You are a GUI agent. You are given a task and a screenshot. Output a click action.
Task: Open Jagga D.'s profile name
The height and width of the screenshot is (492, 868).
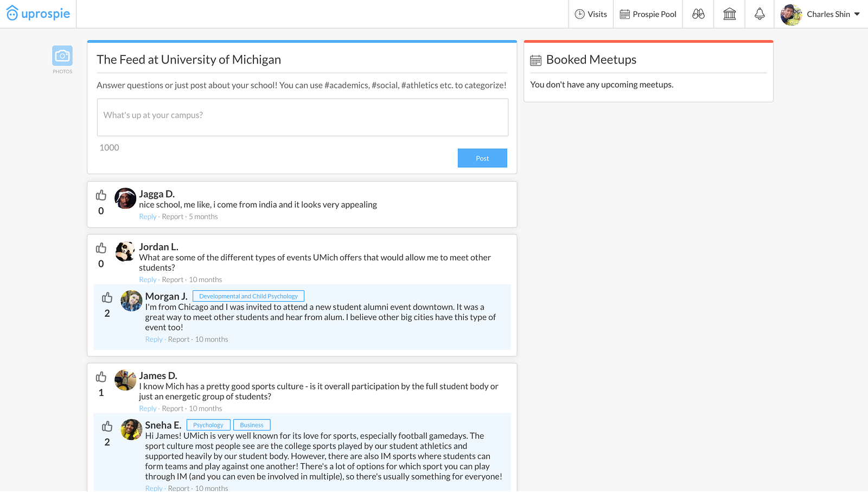coord(157,194)
